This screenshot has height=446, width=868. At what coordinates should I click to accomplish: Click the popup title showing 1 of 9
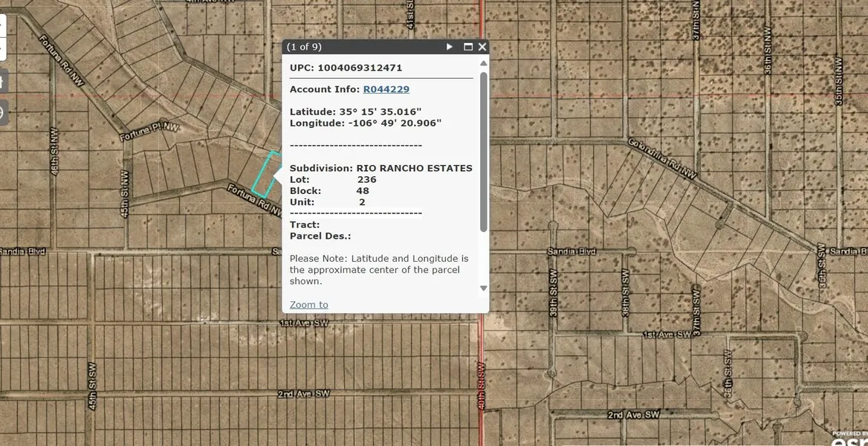point(304,47)
